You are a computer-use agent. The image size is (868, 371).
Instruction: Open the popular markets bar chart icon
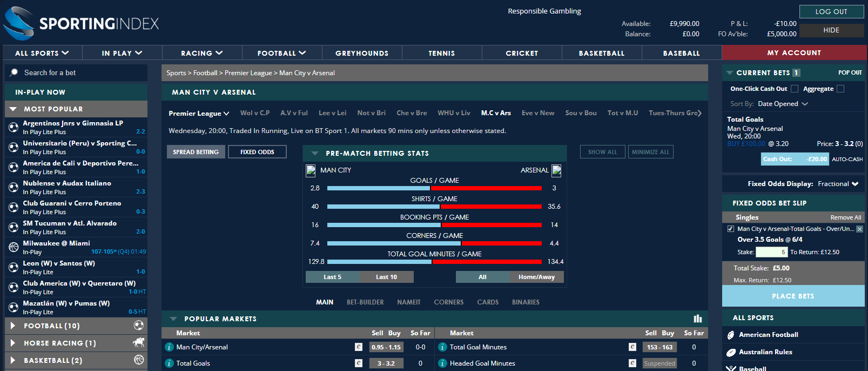(x=697, y=319)
